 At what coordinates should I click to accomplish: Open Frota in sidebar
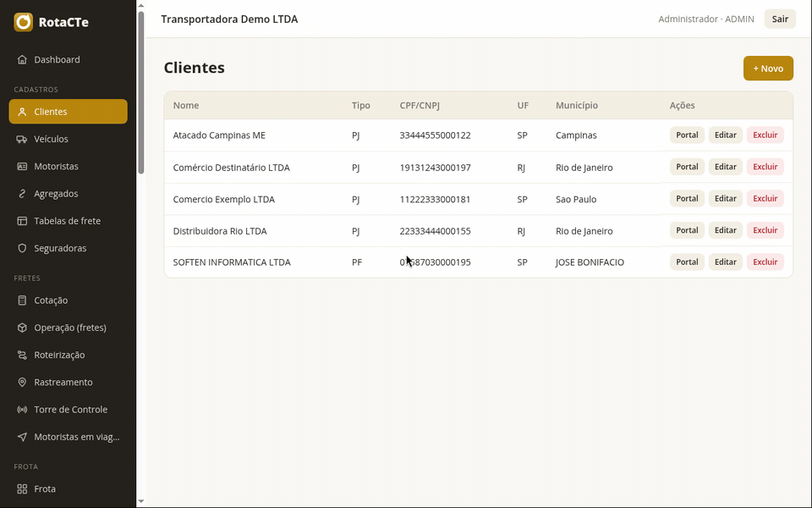(68, 489)
